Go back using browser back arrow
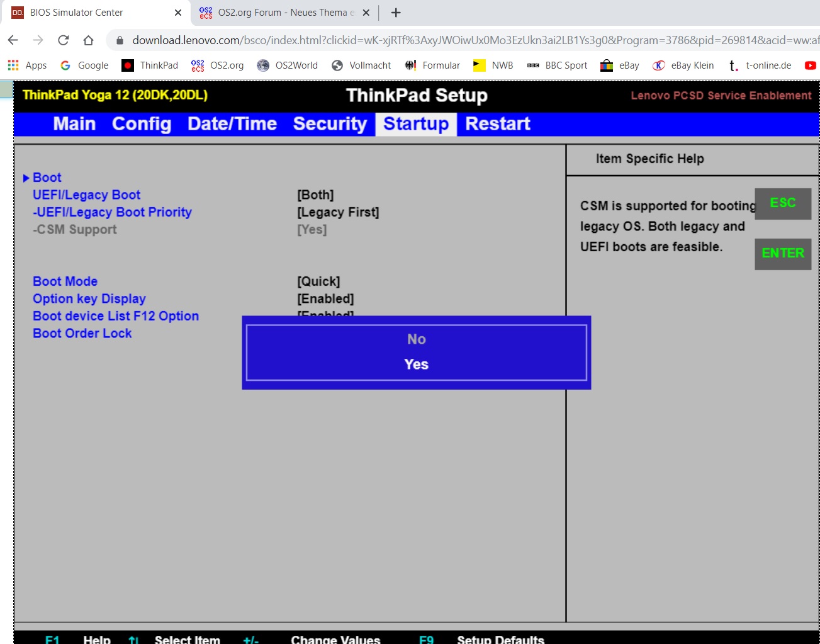Screen dimensions: 820x644 13,40
